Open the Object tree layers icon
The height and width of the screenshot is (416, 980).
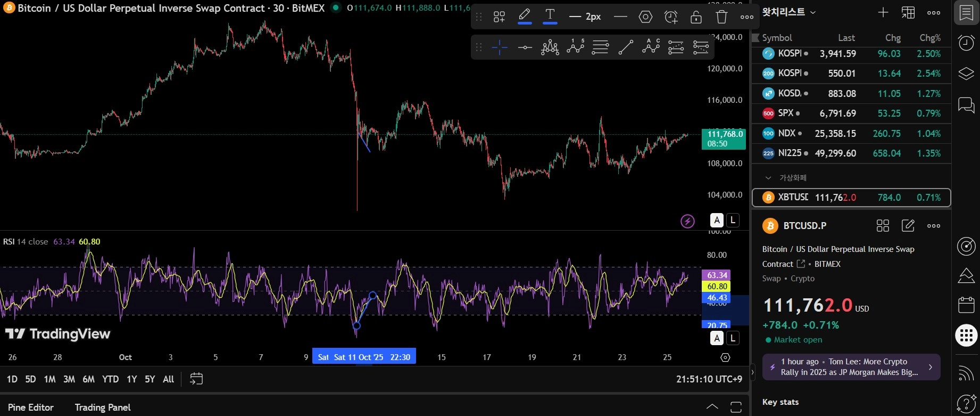point(966,74)
